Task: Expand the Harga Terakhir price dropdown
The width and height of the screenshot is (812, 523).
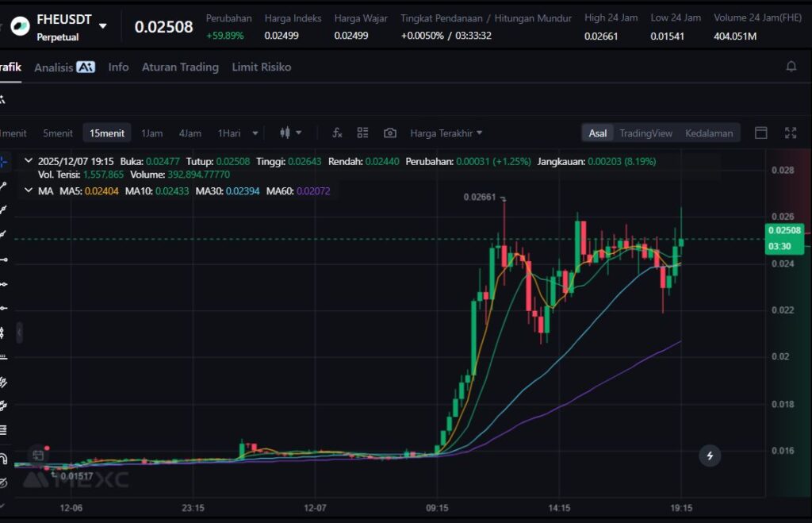Action: (x=446, y=133)
